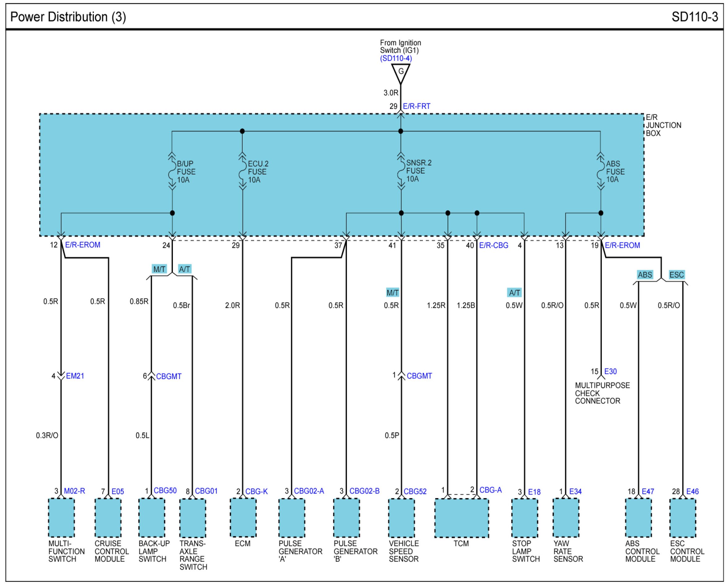Screen dimensions: 728x584
Task: Select the Yaw Rate Sensor box
Action: (x=566, y=517)
